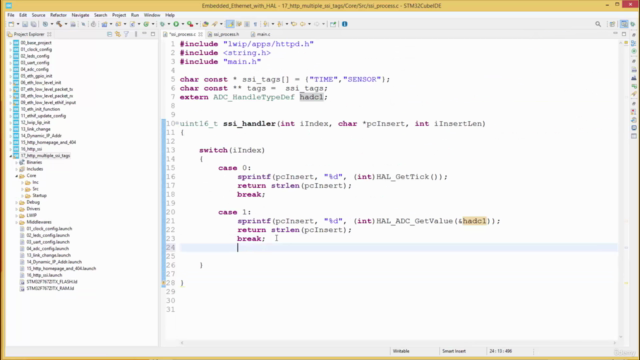The width and height of the screenshot is (640, 360).
Task: Toggle Mark Occurrences in toolbar
Action: pos(230,24)
